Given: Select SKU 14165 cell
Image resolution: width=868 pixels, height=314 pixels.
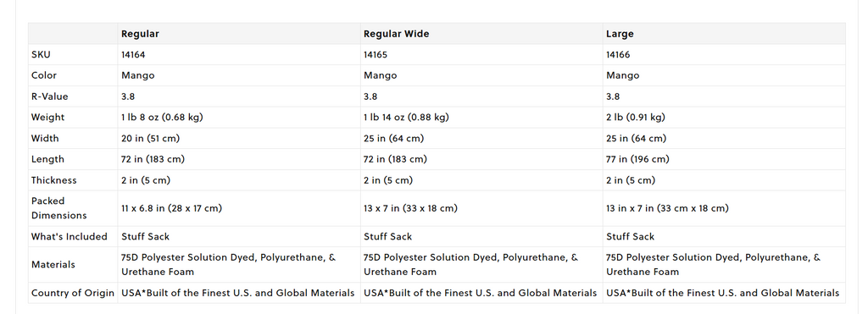Looking at the screenshot, I should click(376, 55).
